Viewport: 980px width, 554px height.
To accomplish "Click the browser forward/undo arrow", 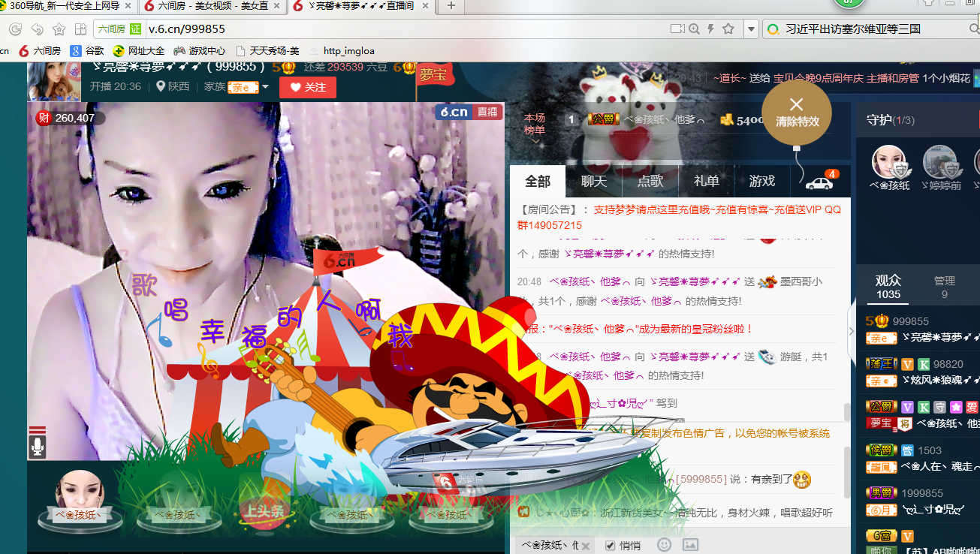I will click(x=37, y=29).
